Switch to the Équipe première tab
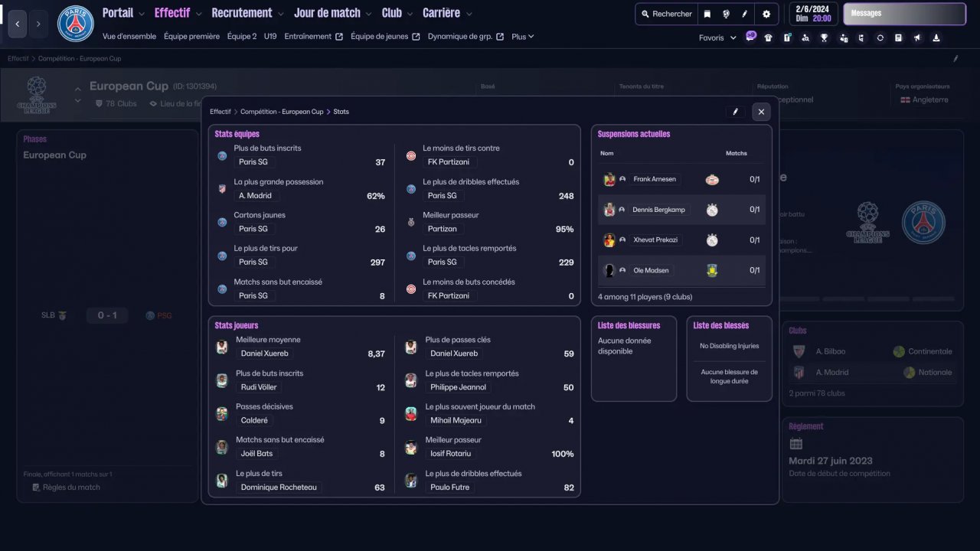 (x=191, y=36)
